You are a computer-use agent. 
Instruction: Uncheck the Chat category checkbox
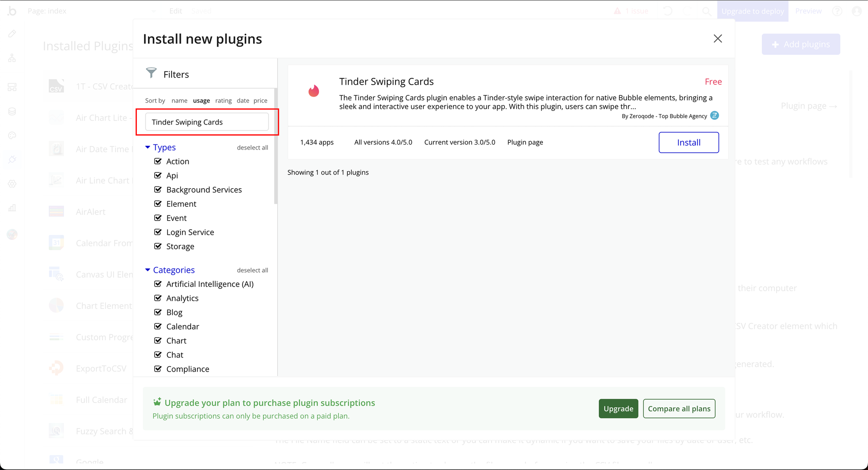click(x=158, y=355)
